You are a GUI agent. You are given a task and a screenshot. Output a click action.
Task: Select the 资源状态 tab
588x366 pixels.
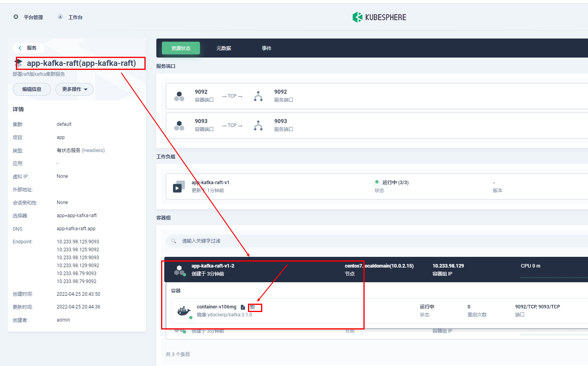coord(181,48)
